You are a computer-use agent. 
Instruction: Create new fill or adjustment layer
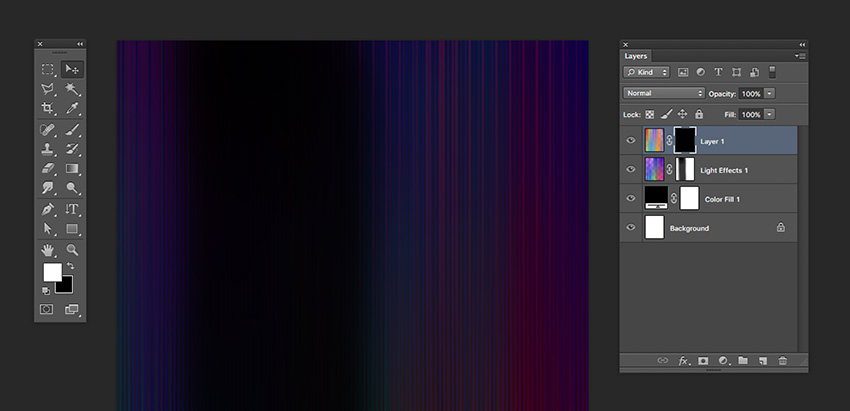(x=723, y=361)
